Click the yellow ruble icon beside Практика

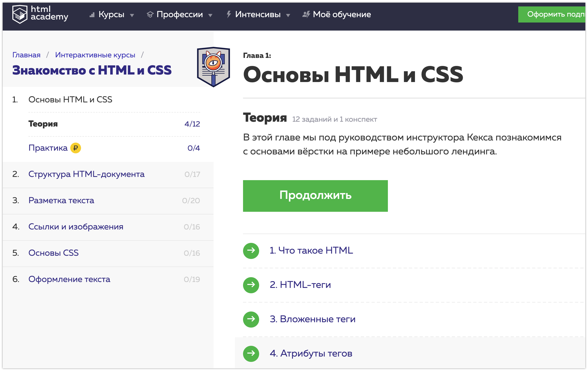coord(76,148)
